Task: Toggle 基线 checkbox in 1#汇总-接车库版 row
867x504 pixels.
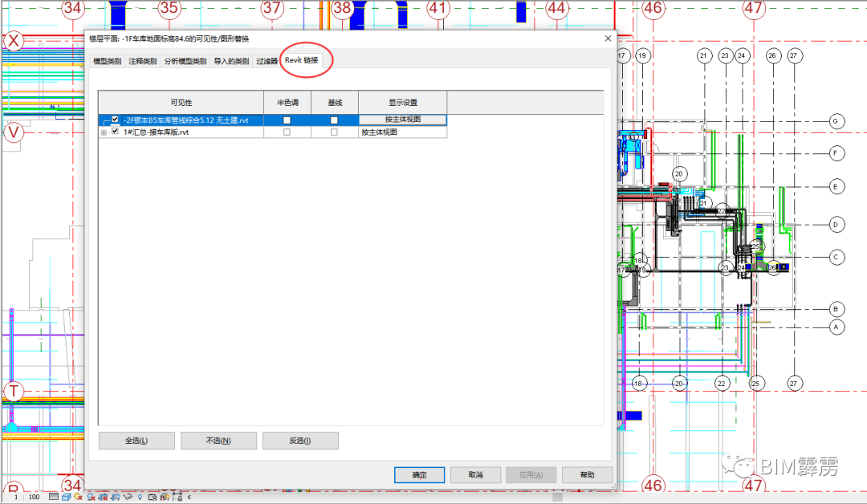Action: point(334,132)
